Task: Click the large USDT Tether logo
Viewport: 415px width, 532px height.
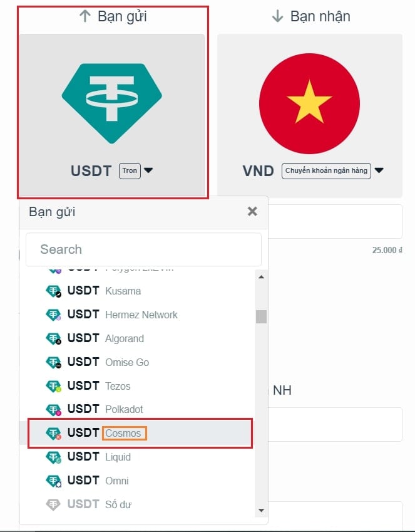Action: 112,103
